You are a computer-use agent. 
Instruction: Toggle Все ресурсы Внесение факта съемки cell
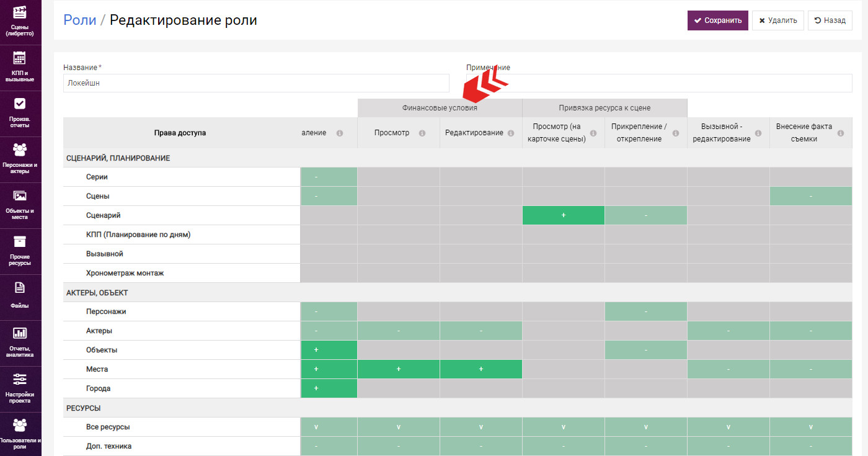[x=811, y=427]
